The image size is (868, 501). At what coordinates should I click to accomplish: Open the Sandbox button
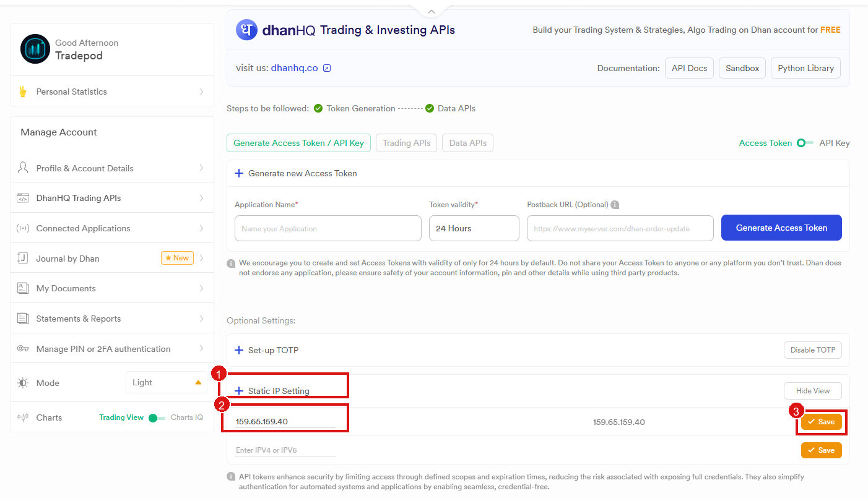(x=742, y=68)
